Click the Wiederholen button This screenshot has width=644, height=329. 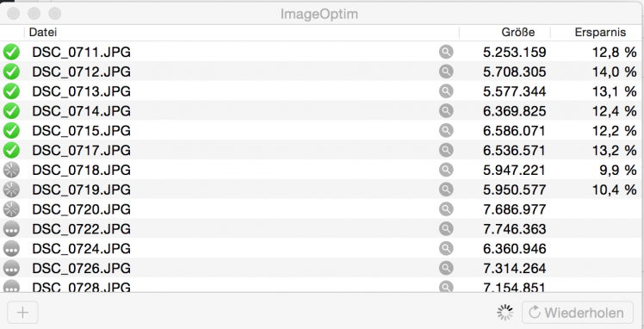(578, 313)
